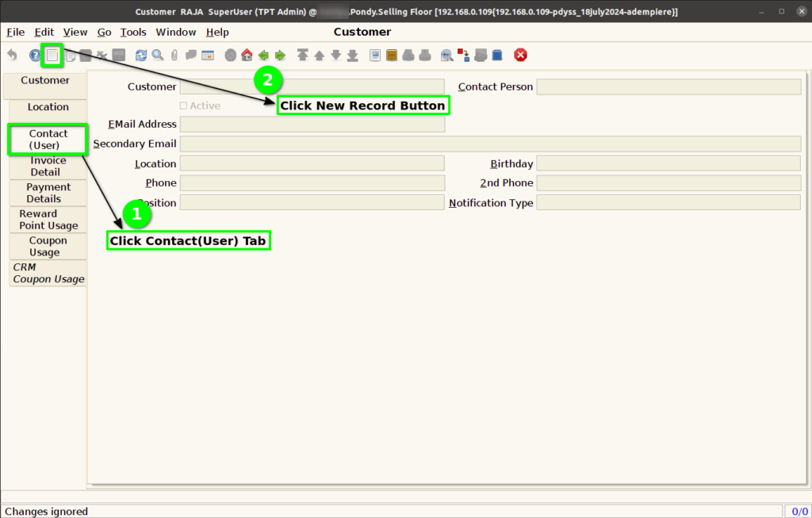
Task: Go to parent record green left arrow
Action: click(263, 55)
